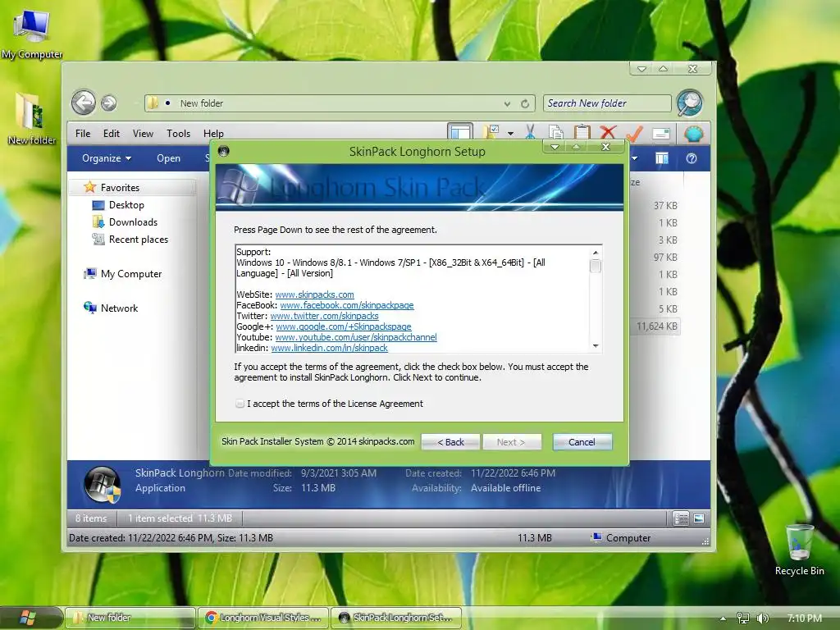Select the Recycle Bin desktop icon
This screenshot has width=840, height=630.
click(799, 549)
